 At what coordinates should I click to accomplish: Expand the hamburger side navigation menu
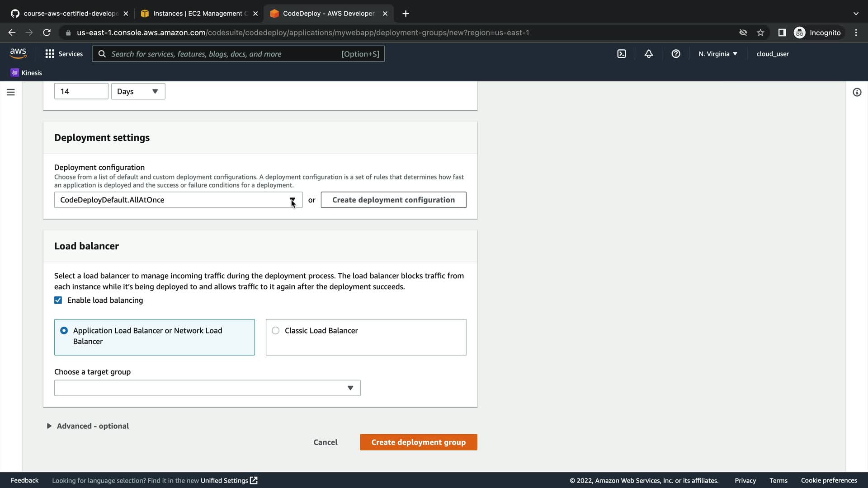[x=11, y=92]
